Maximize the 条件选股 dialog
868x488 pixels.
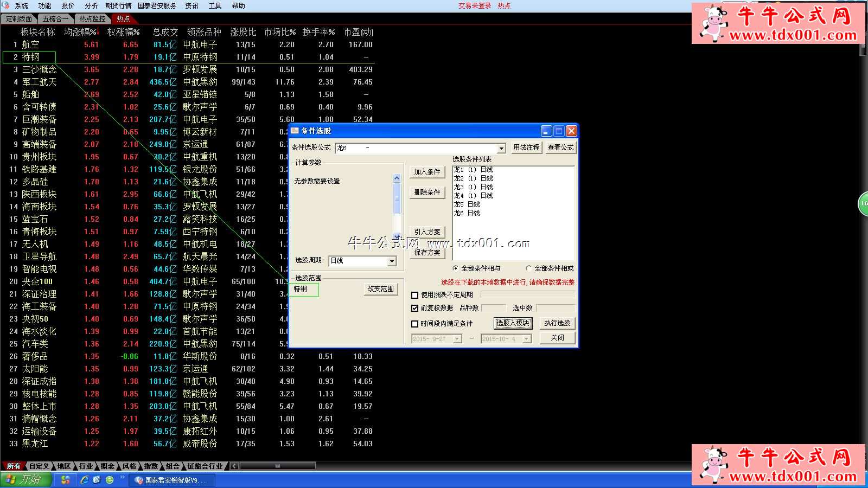click(559, 131)
